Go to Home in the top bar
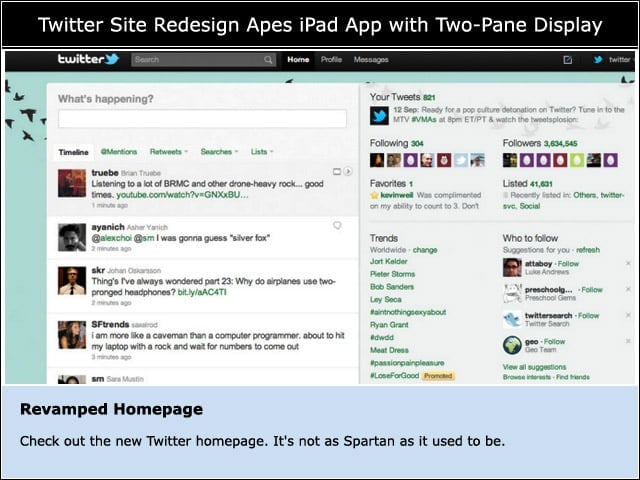 (298, 60)
